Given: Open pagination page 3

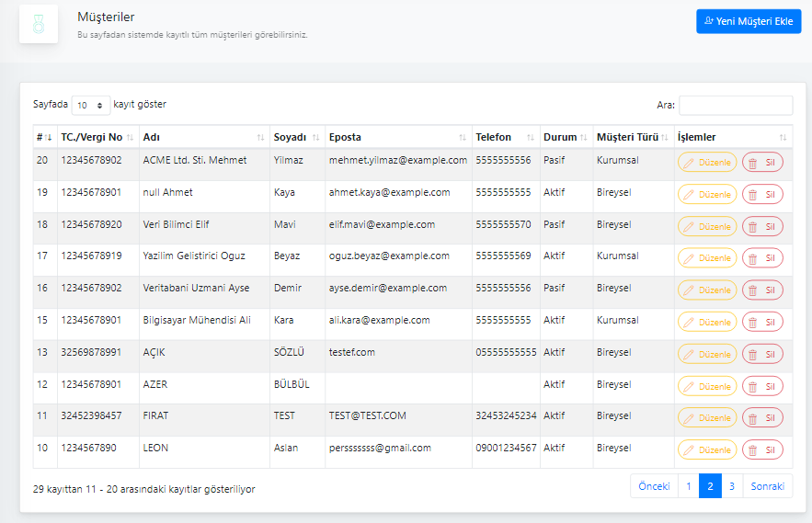Looking at the screenshot, I should click(732, 486).
